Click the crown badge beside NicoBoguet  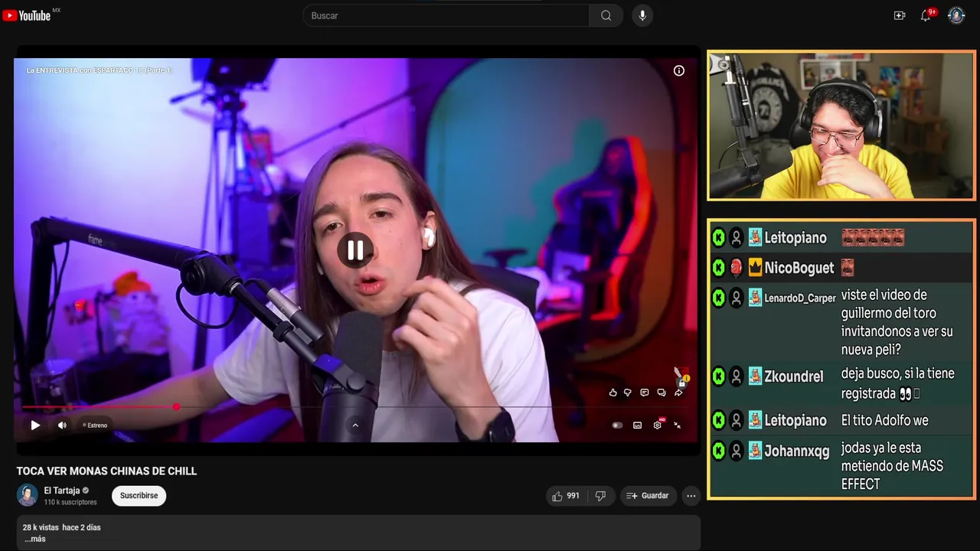[755, 268]
